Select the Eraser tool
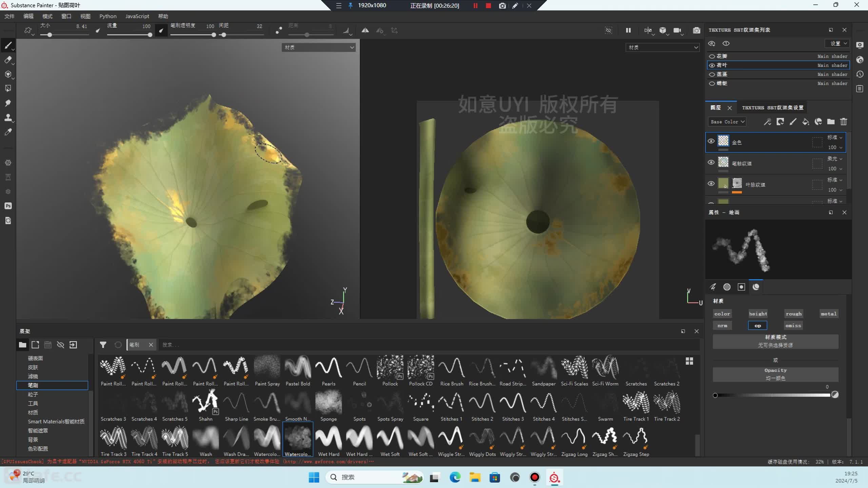868x488 pixels. click(8, 60)
